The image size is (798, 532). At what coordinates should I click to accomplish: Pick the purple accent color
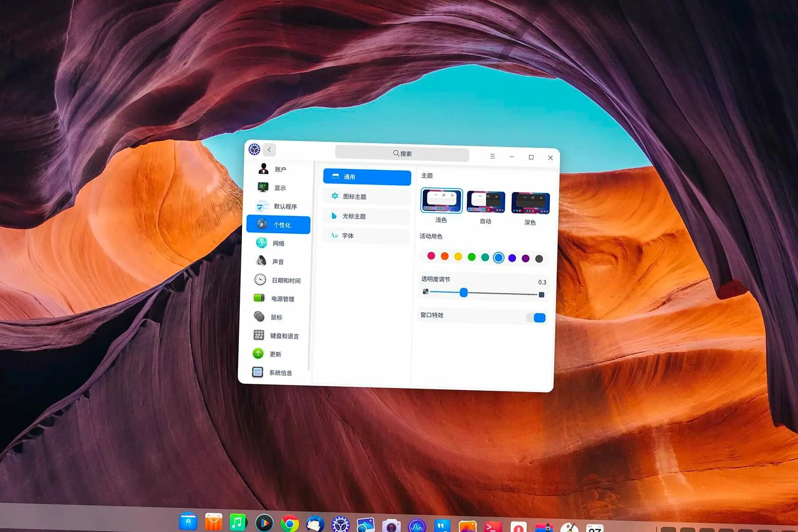[x=525, y=258]
